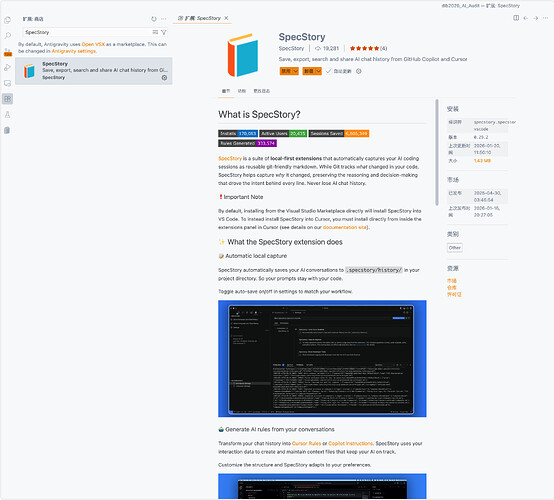This screenshot has height=500, width=554.
Task: Open the manage gear on SpecStory list item
Action: pos(164,78)
